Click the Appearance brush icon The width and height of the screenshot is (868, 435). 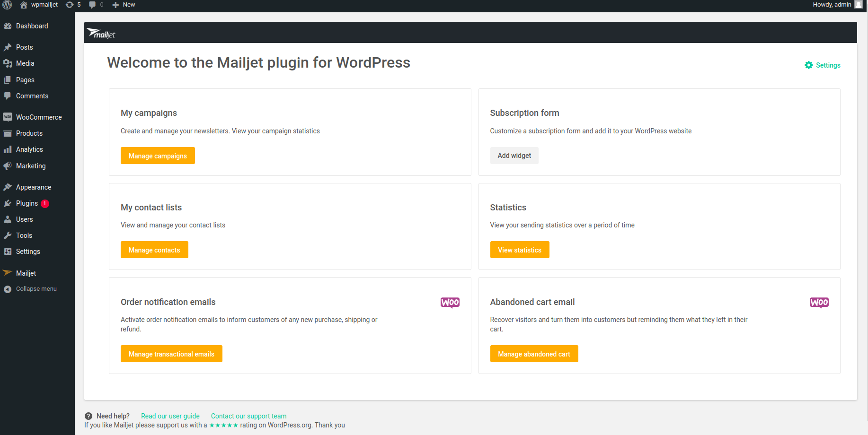(x=8, y=187)
